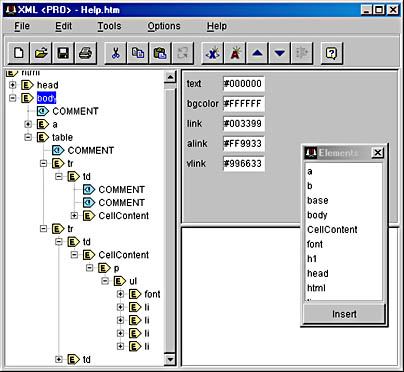404x372 pixels.
Task: Move node down with blue down arrow
Action: click(280, 53)
